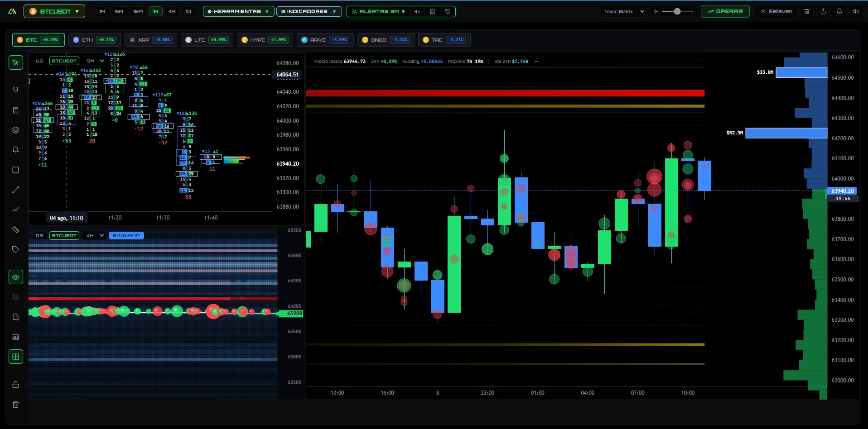Open the Esteven user profile button
868x429 pixels.
776,11
